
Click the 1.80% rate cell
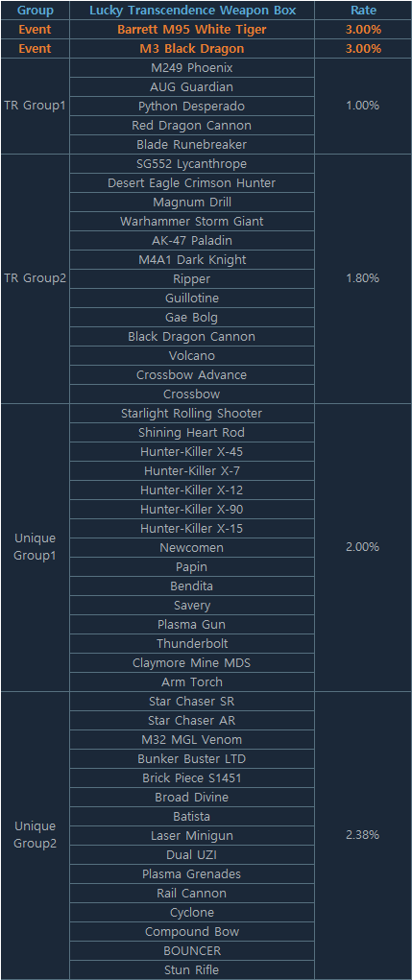(x=363, y=278)
